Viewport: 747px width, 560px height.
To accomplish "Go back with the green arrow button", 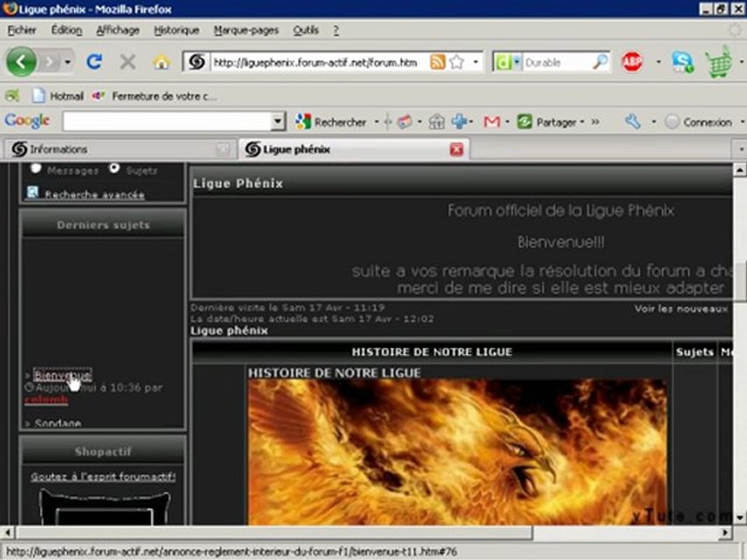I will [21, 62].
